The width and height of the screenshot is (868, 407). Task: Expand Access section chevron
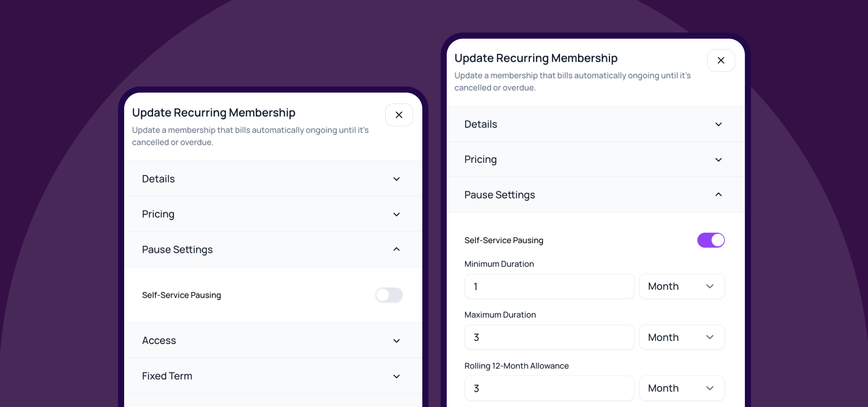396,341
